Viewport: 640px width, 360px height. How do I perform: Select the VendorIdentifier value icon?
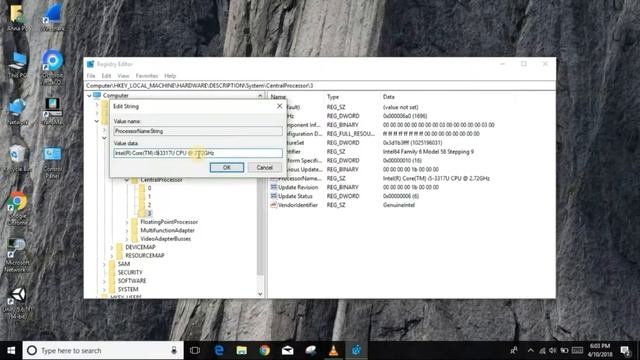pyautogui.click(x=274, y=205)
